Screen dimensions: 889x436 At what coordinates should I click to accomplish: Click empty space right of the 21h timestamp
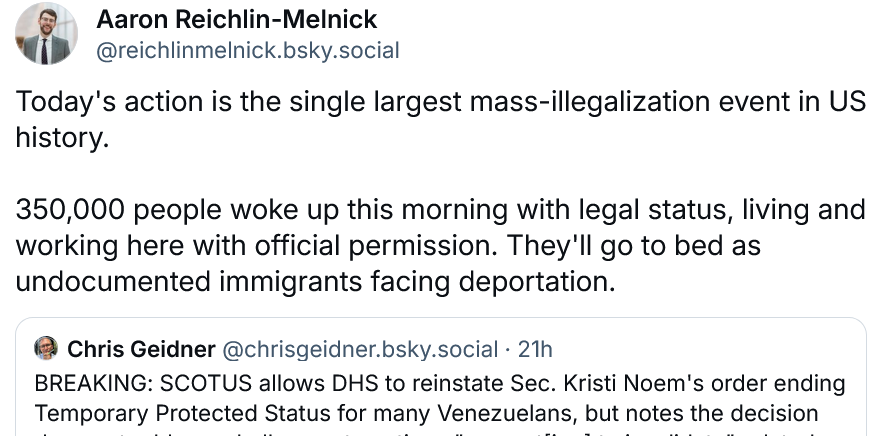tap(700, 349)
